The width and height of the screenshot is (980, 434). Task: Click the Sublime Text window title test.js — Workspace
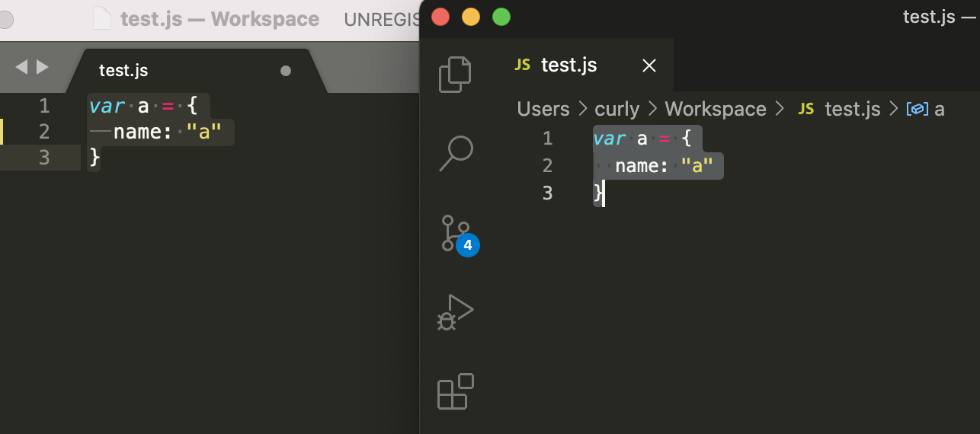pos(219,18)
